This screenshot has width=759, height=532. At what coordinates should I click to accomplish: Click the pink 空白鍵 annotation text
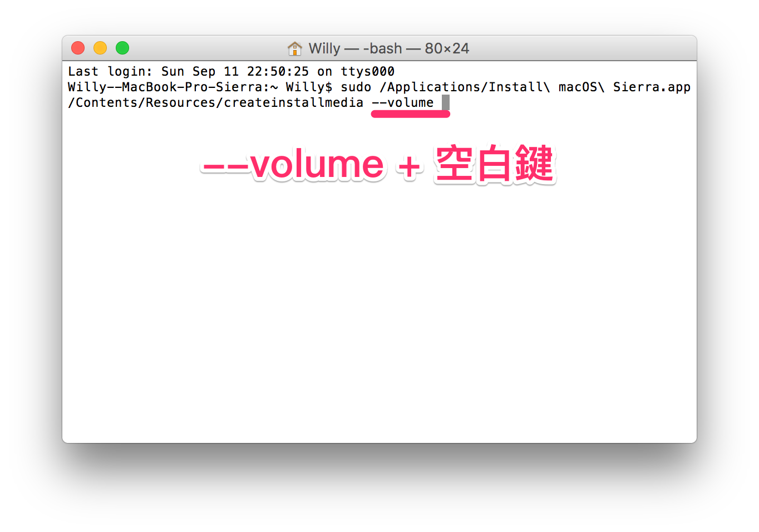[495, 164]
